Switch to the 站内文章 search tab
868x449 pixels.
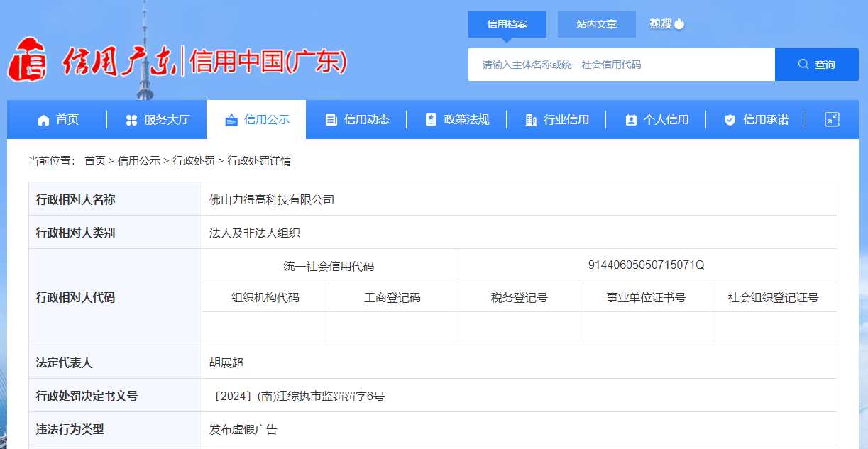597,24
